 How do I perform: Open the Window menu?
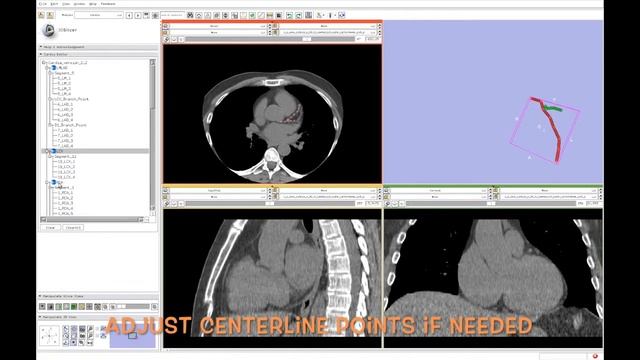(x=79, y=4)
